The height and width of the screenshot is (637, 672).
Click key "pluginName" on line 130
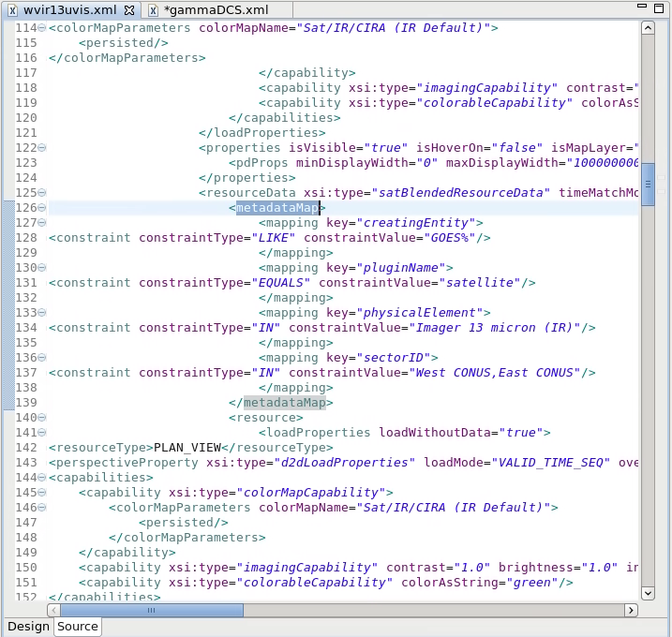click(401, 268)
